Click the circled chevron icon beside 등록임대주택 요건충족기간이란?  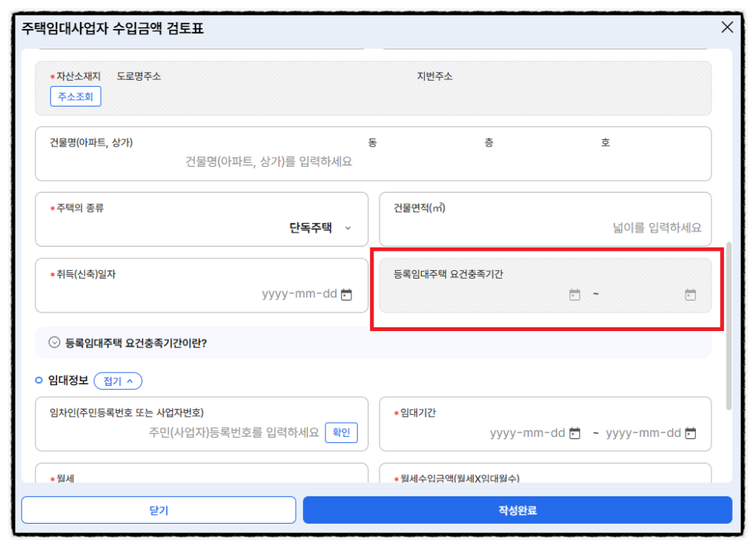(54, 343)
